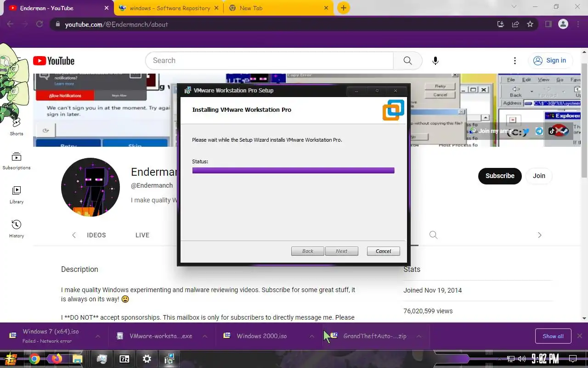Switch to the New Tab browser tab
588x368 pixels.
278,8
